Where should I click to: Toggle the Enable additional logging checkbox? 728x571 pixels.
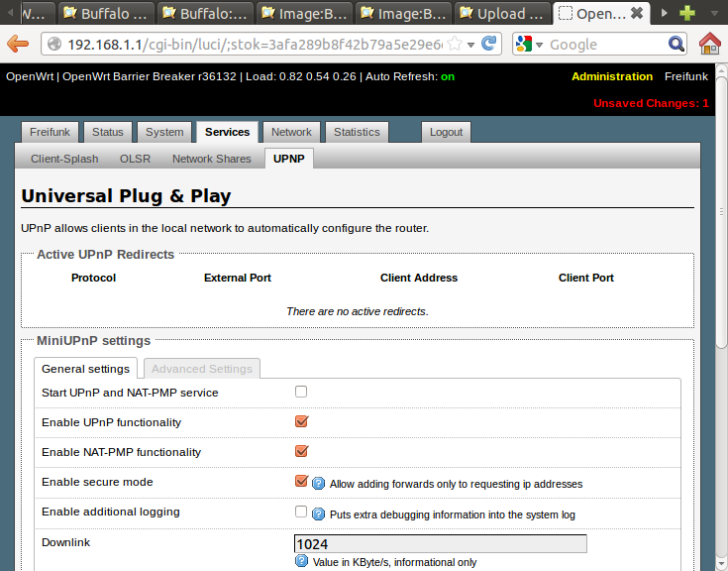301,512
